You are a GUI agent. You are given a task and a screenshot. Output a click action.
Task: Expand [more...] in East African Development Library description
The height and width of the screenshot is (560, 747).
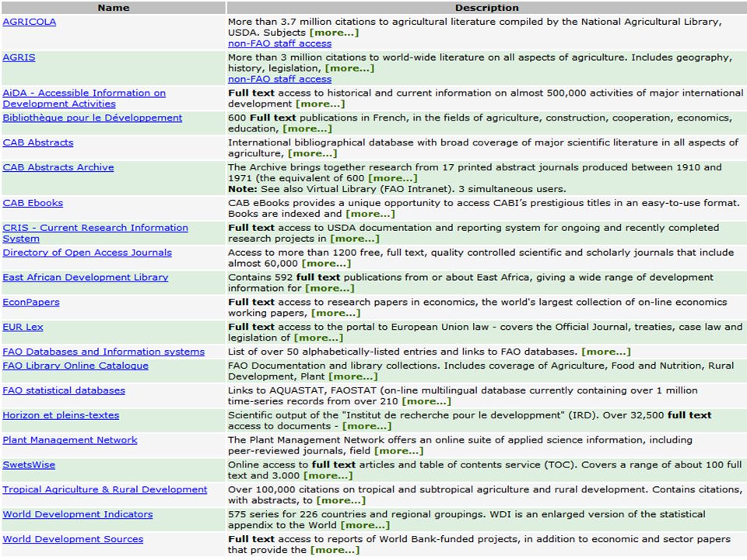(x=330, y=288)
